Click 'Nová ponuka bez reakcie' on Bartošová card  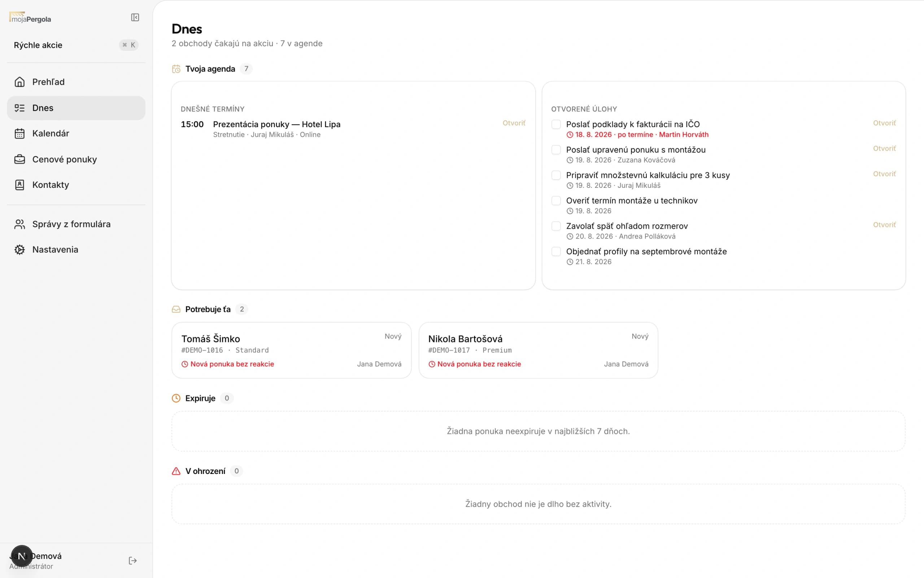(x=479, y=364)
